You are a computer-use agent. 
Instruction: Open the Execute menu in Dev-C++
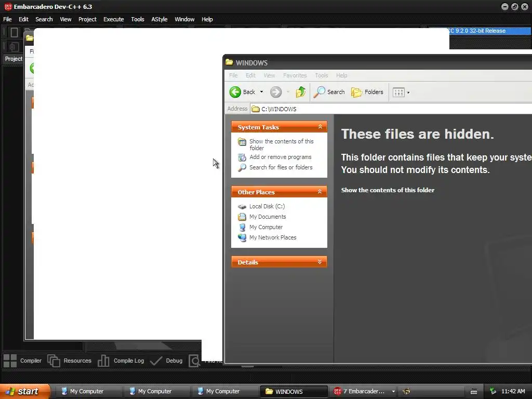point(114,19)
